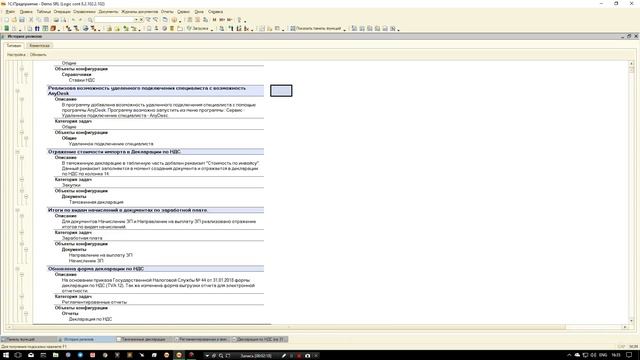The image size is (640, 360).
Task: Open the Windows Start menu
Action: click(6, 355)
